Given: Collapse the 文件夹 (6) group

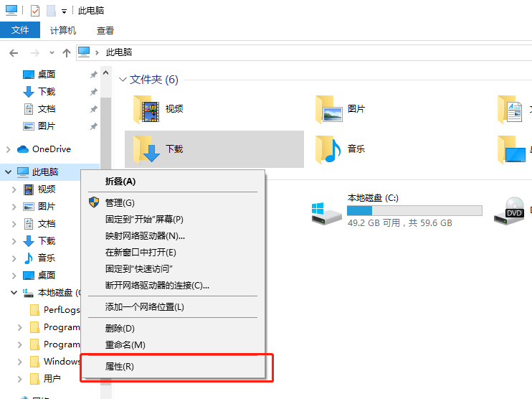Looking at the screenshot, I should (122, 80).
